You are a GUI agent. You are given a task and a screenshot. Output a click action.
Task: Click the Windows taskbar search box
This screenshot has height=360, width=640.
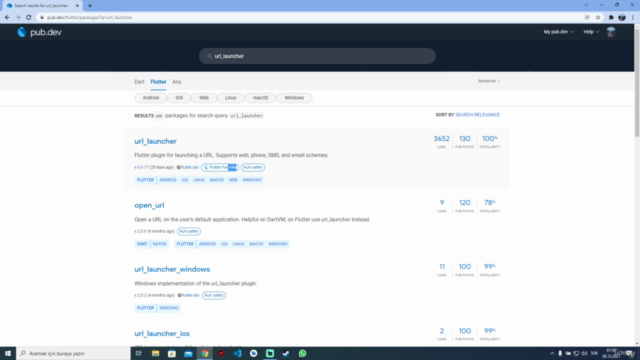coord(73,353)
